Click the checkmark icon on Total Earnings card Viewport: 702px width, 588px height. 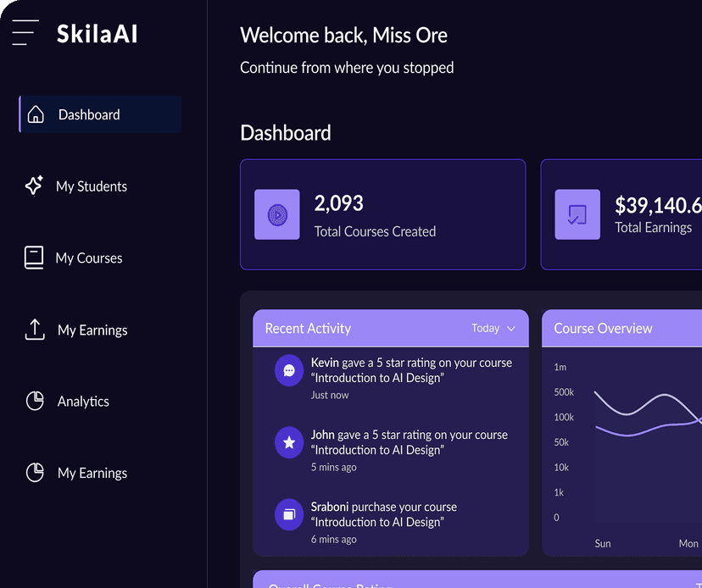pyautogui.click(x=577, y=214)
